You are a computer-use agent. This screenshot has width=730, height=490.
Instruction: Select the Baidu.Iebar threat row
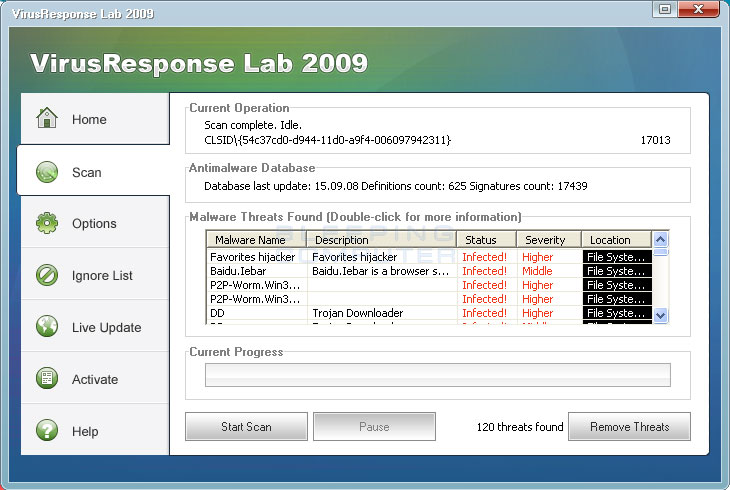[429, 271]
